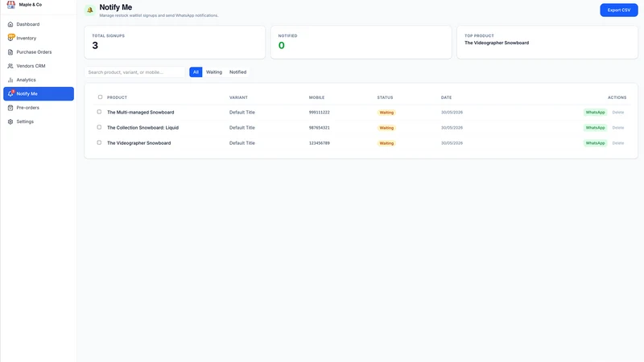Image resolution: width=644 pixels, height=362 pixels.
Task: Open the Pre-orders section
Action: pos(39,108)
